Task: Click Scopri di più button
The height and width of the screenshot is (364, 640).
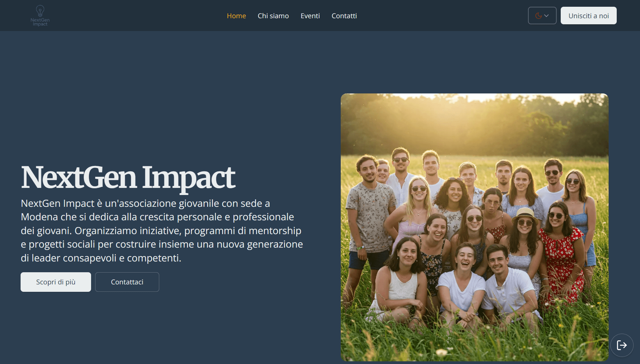Action: pyautogui.click(x=56, y=282)
